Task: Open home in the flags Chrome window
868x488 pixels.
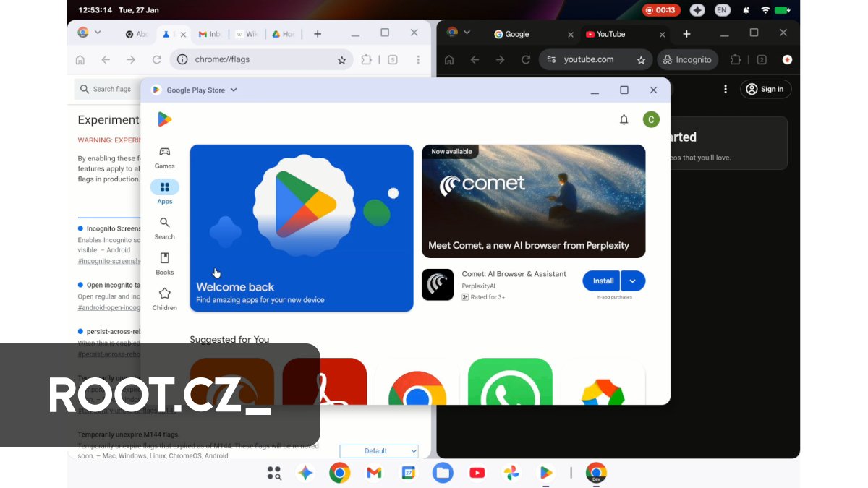Action: click(x=80, y=60)
